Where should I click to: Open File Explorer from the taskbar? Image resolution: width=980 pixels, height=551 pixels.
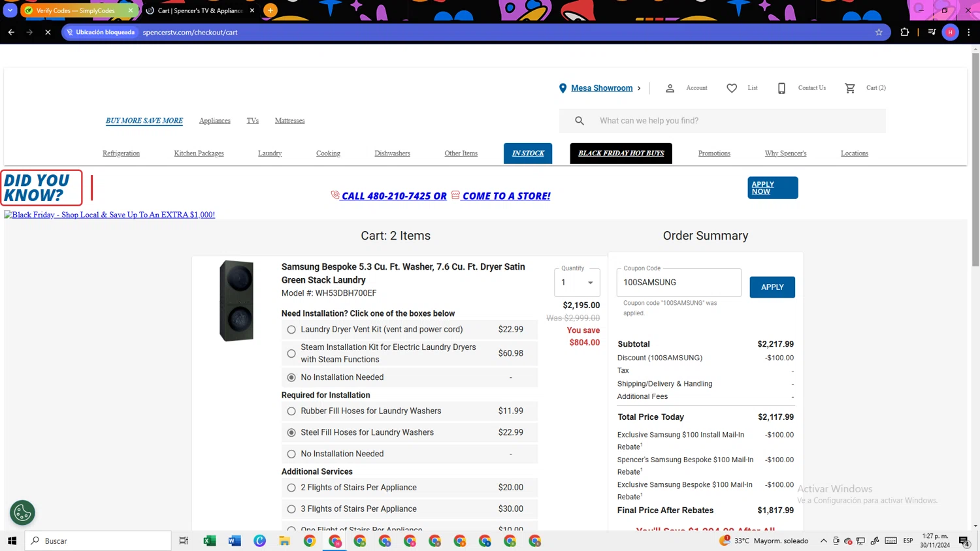(x=284, y=541)
